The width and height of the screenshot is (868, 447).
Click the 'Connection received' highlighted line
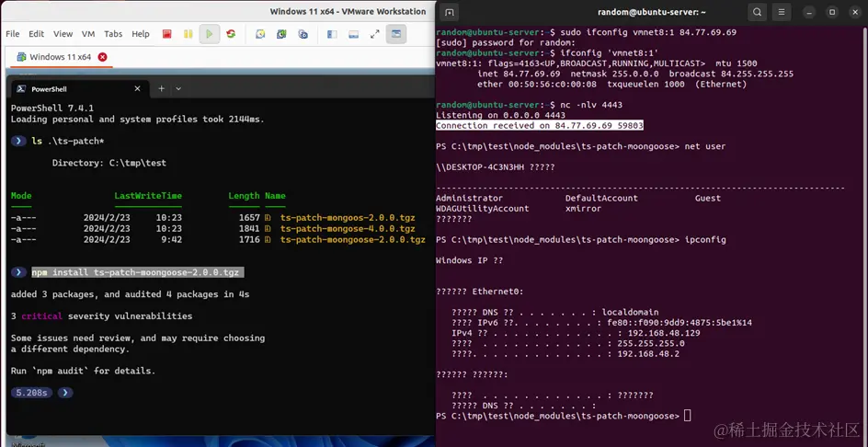[x=540, y=126]
